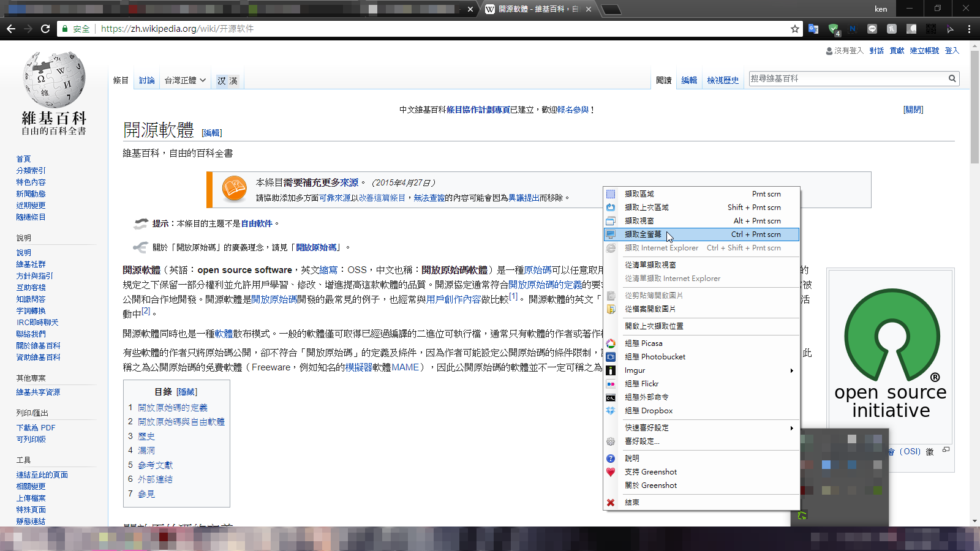The width and height of the screenshot is (980, 551).
Task: Click the Wikipedia globe logo
Action: pos(53,81)
